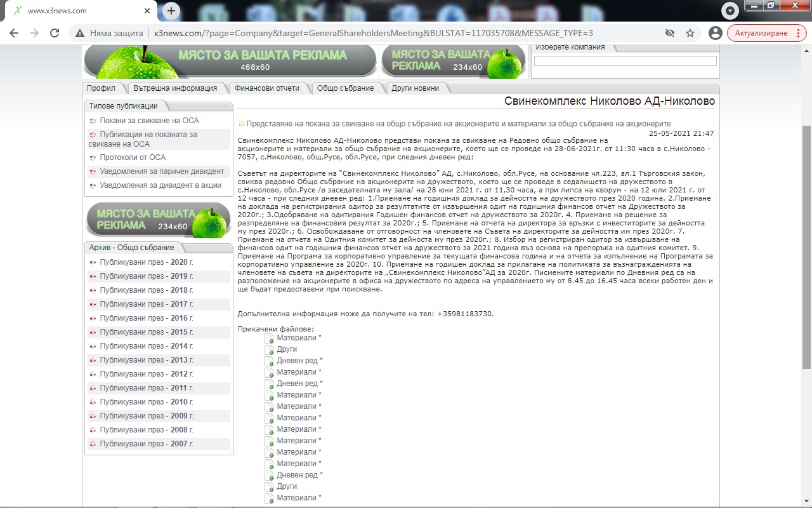Go to 'Други новини' tab
The height and width of the screenshot is (508, 812).
pyautogui.click(x=415, y=88)
